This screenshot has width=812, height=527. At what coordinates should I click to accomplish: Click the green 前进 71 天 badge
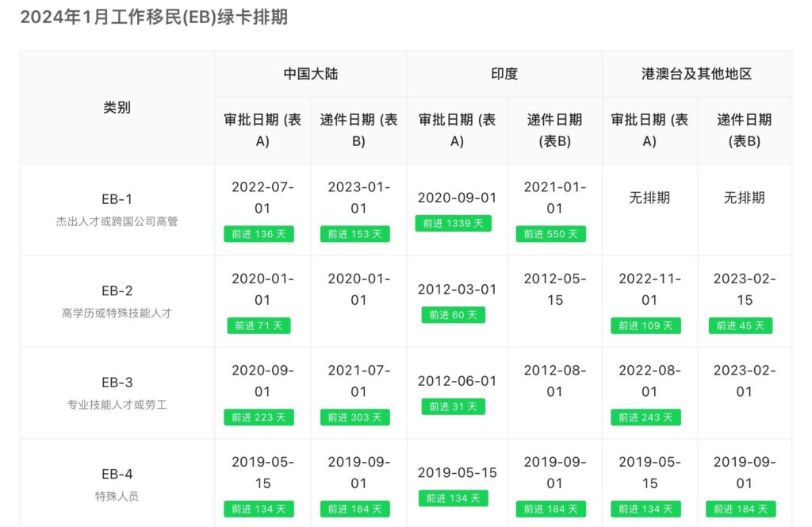pos(259,325)
